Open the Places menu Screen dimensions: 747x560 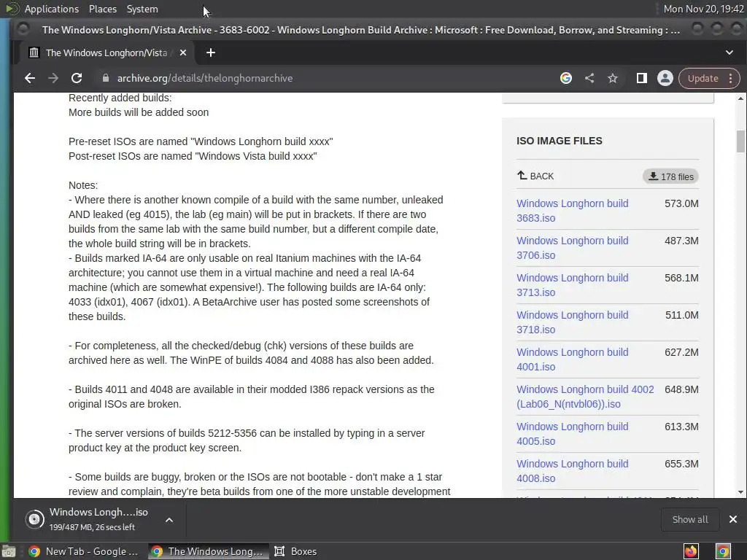coord(102,9)
